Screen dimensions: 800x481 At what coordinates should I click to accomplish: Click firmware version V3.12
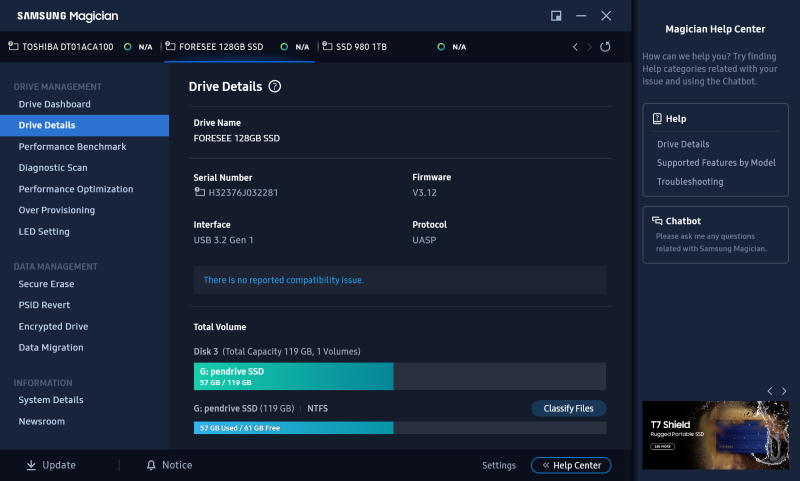[x=424, y=192]
